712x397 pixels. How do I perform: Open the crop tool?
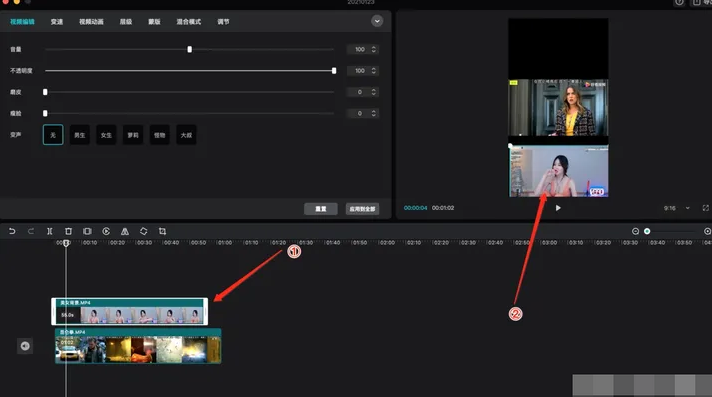(x=163, y=231)
